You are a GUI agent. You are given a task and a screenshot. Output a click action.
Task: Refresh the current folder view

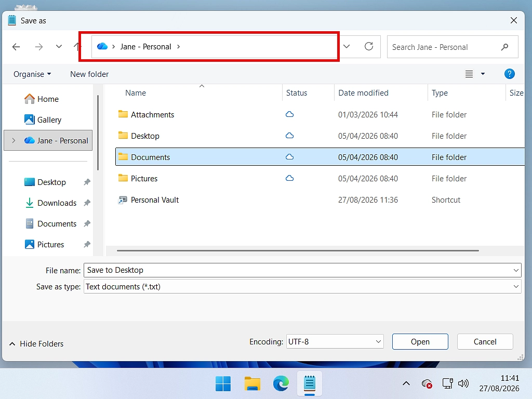pyautogui.click(x=369, y=46)
